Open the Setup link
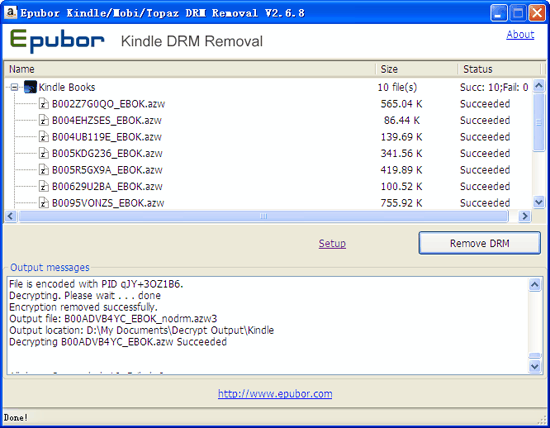550x428 pixels. tap(332, 243)
